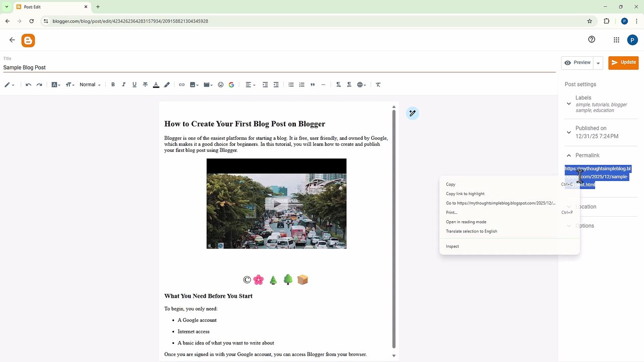Open the Chrome three-dot menu
644x362 pixels.
point(636,21)
